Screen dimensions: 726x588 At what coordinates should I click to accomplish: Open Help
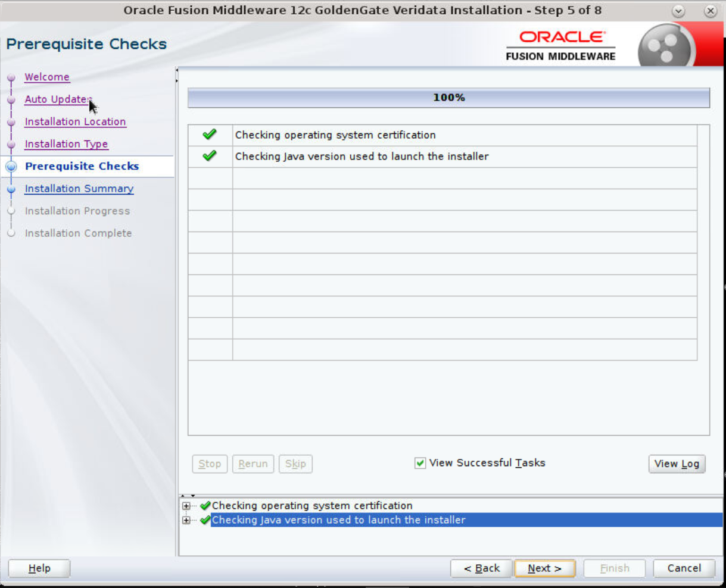39,568
